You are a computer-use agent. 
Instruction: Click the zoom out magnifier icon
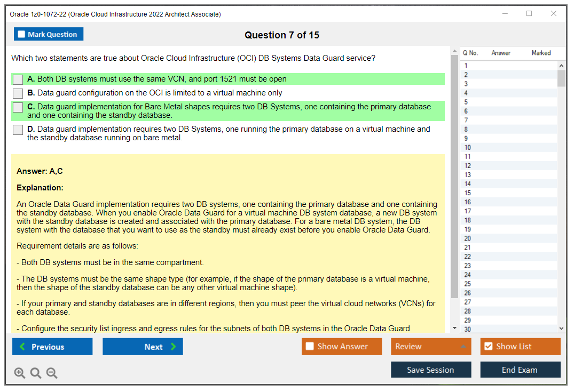pos(52,373)
